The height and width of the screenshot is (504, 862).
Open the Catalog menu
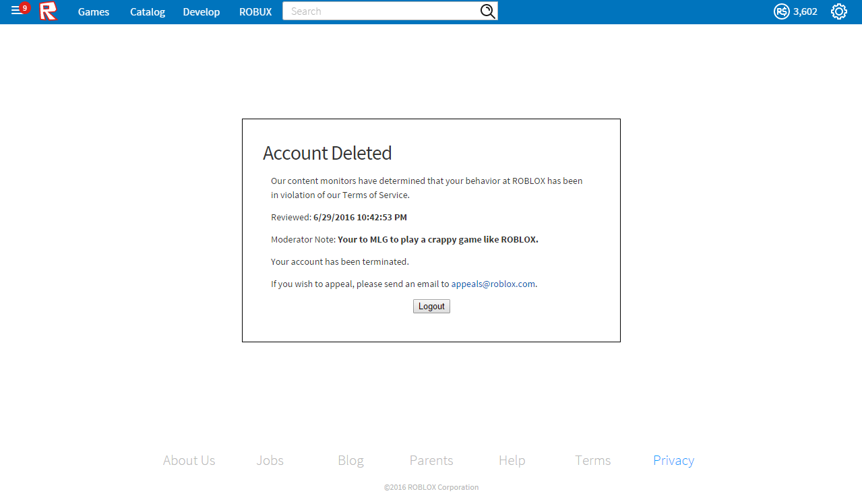click(x=148, y=12)
